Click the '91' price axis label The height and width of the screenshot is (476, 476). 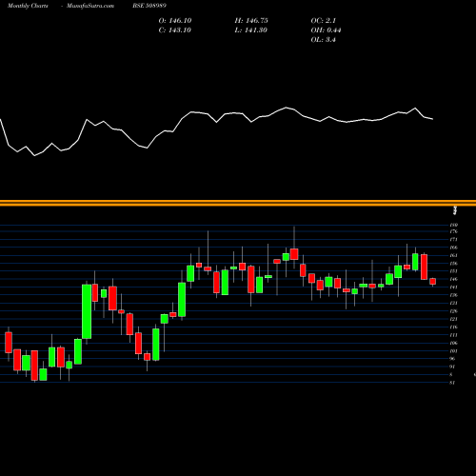click(x=453, y=367)
